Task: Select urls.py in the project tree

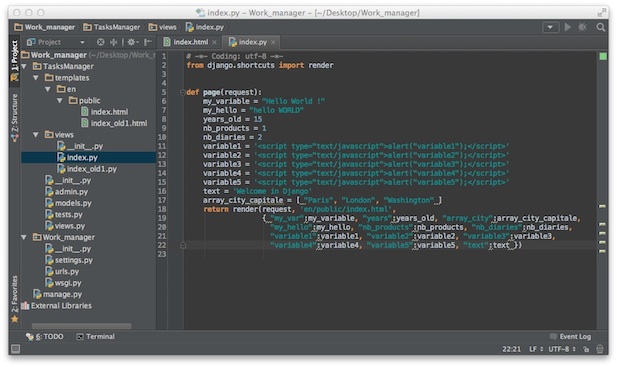Action: point(62,272)
